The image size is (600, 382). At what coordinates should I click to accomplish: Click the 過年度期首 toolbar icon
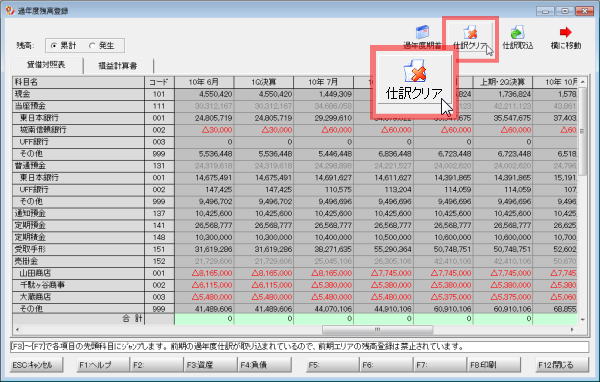[x=422, y=32]
